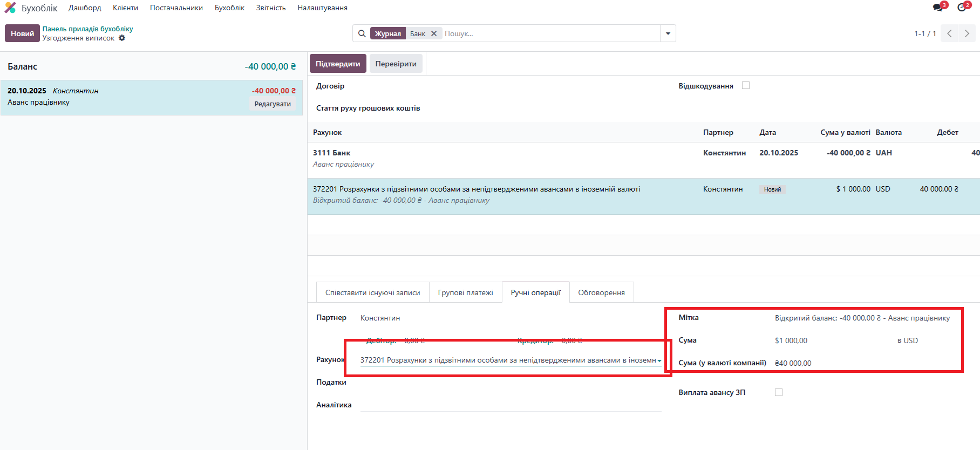The image size is (980, 450).
Task: Switch to the Обговорення tab
Action: (x=601, y=292)
